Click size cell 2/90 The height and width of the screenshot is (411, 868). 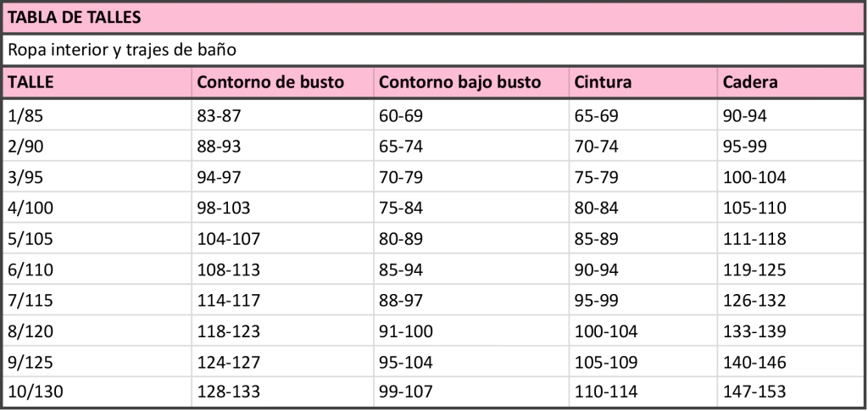coord(27,147)
